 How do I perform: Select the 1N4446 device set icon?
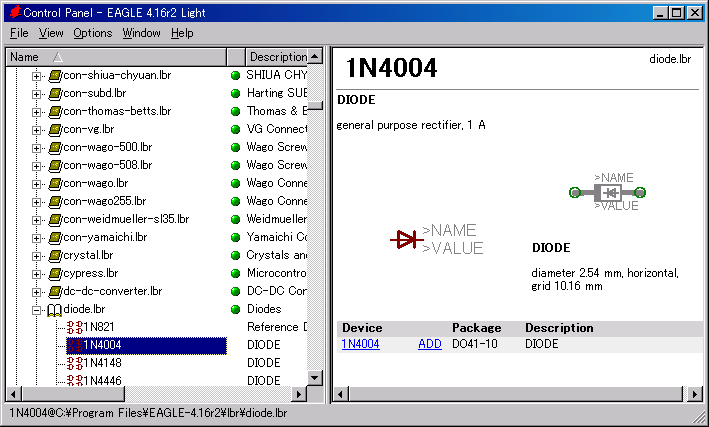(x=75, y=380)
